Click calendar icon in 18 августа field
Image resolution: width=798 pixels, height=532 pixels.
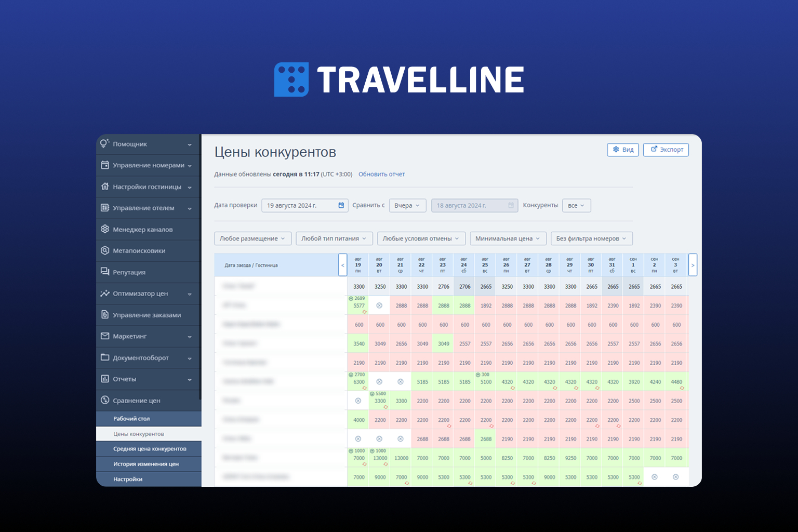pyautogui.click(x=511, y=205)
